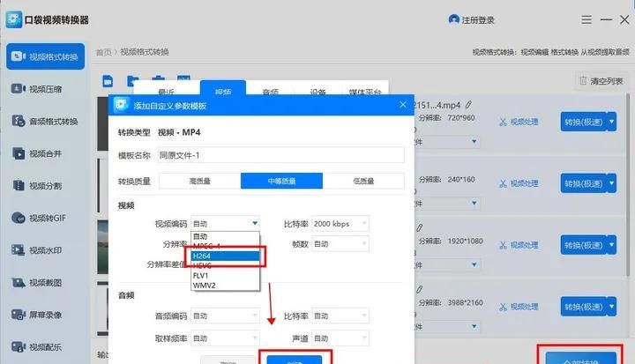Click 转换(极速) for the 240*160 video
This screenshot has width=635, height=364.
click(584, 183)
